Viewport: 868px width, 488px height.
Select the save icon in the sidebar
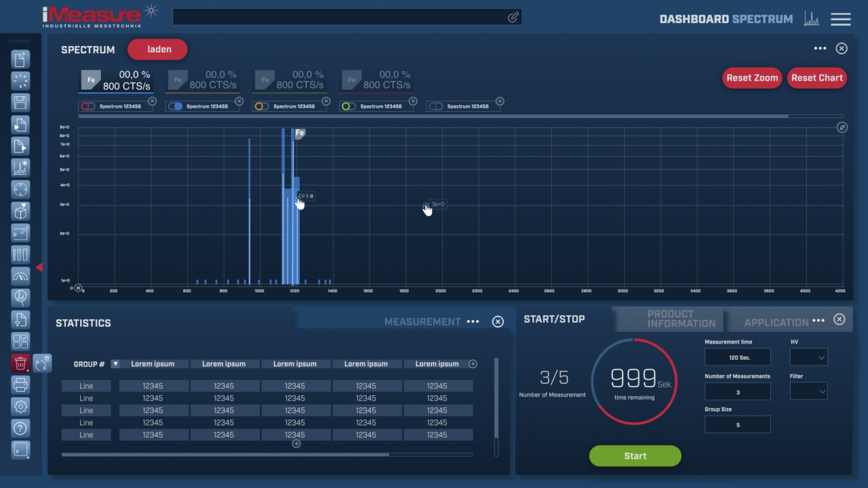point(20,102)
